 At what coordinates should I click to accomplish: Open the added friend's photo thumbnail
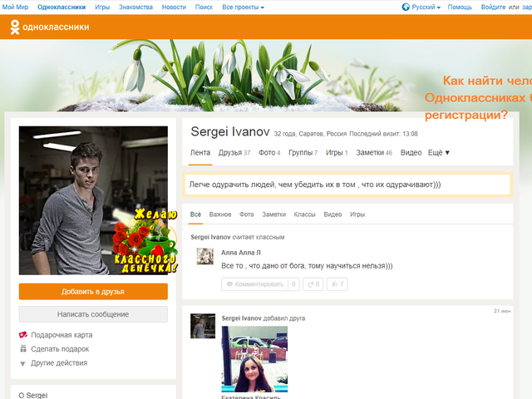coord(254,359)
